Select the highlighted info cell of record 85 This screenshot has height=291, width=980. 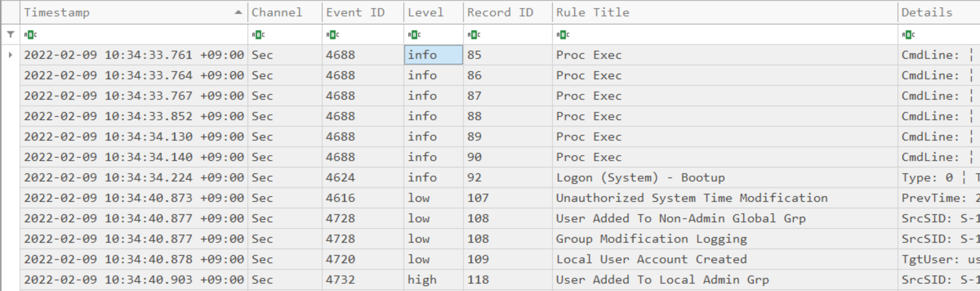pyautogui.click(x=433, y=55)
